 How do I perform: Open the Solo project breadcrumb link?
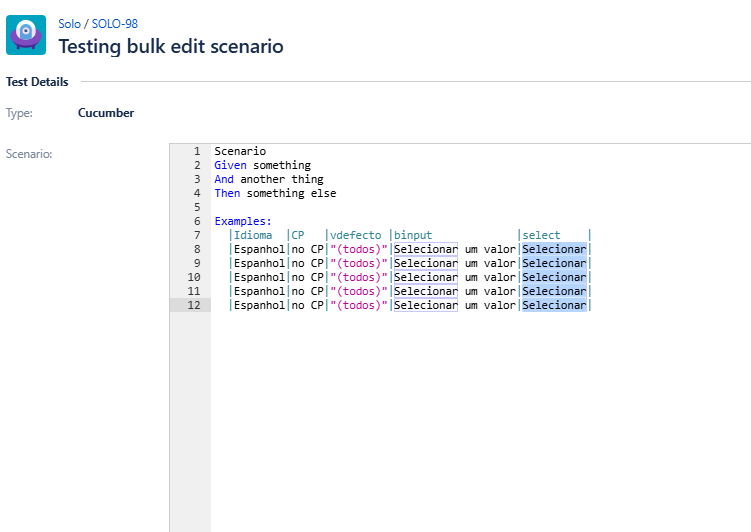[69, 23]
